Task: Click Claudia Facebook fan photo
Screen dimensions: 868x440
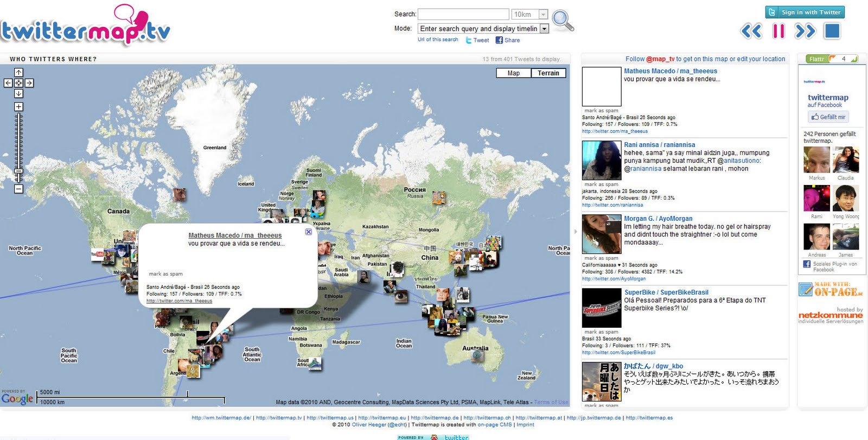Action: click(x=846, y=160)
